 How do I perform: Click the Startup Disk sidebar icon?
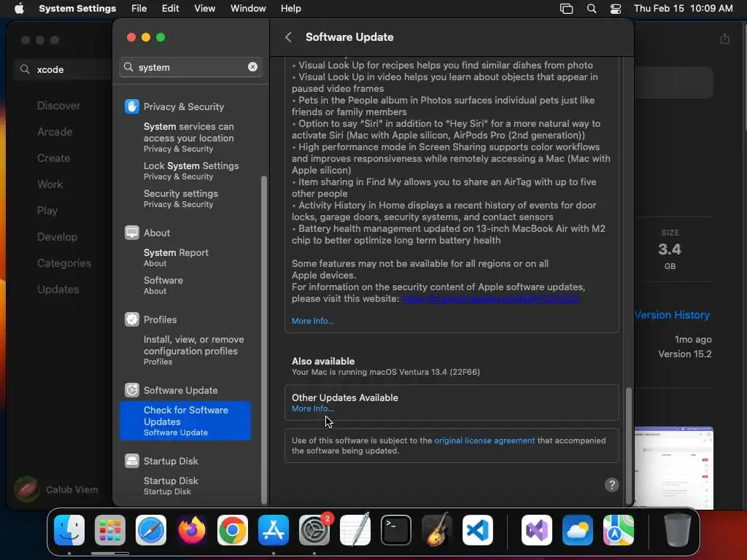point(132,461)
